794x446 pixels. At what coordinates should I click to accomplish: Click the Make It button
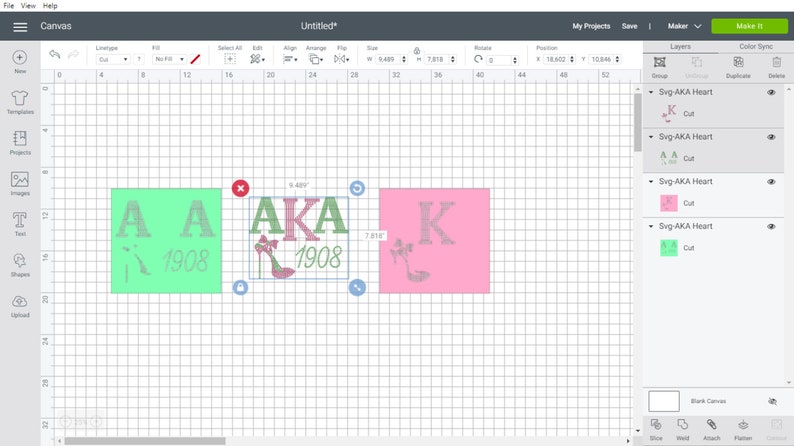click(749, 26)
